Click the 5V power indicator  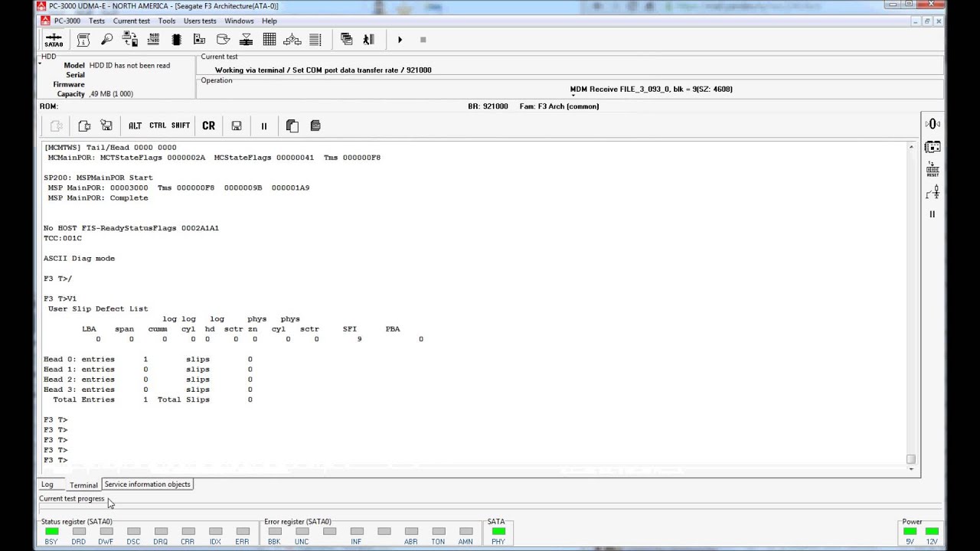click(x=910, y=531)
